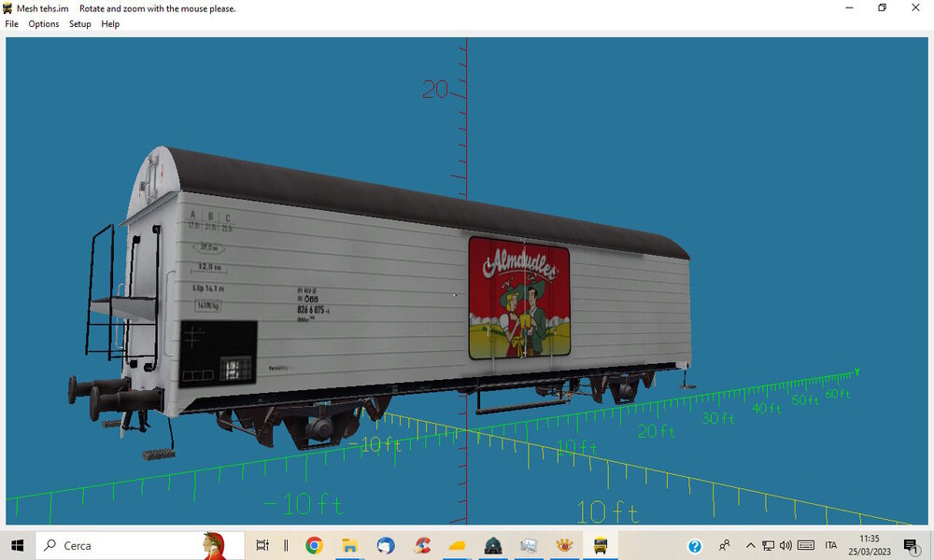This screenshot has width=934, height=560.
Task: Open the People icon in the tray
Action: pos(725,545)
